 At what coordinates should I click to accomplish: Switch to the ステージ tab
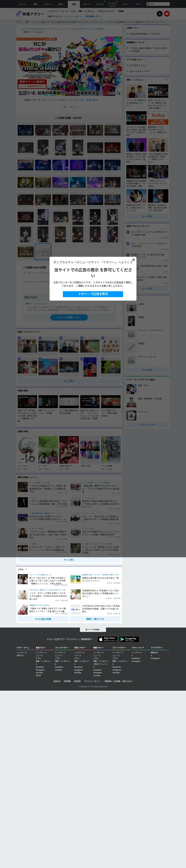[x=87, y=4]
